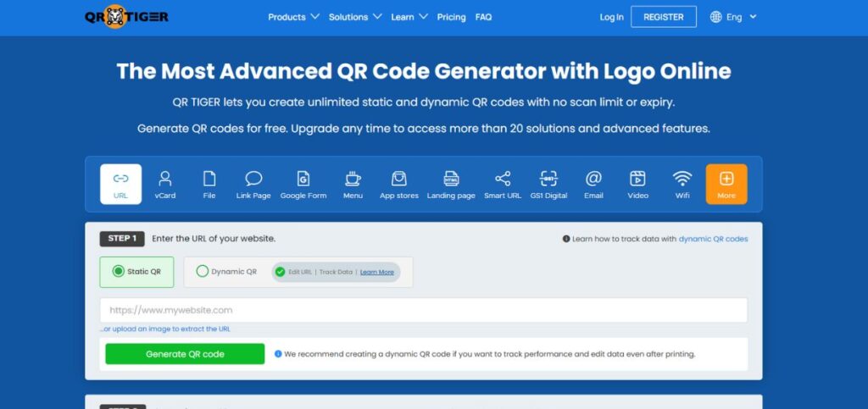Pick the Wifi QR code icon
This screenshot has width=868, height=409.
coord(682,184)
